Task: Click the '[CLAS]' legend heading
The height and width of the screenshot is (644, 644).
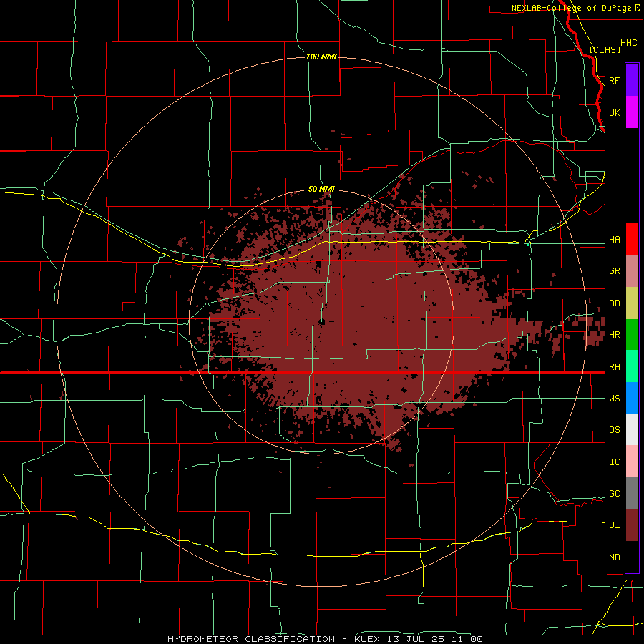Action: (605, 49)
